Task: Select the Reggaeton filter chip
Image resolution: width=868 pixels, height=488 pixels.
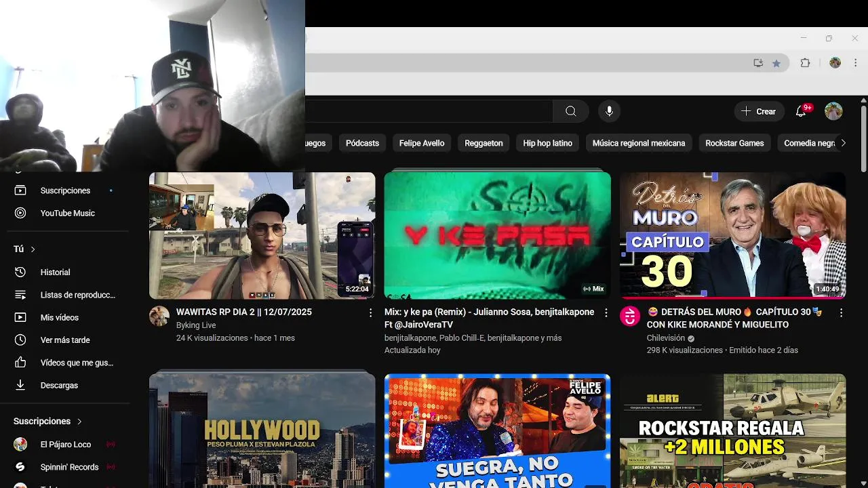Action: 484,143
